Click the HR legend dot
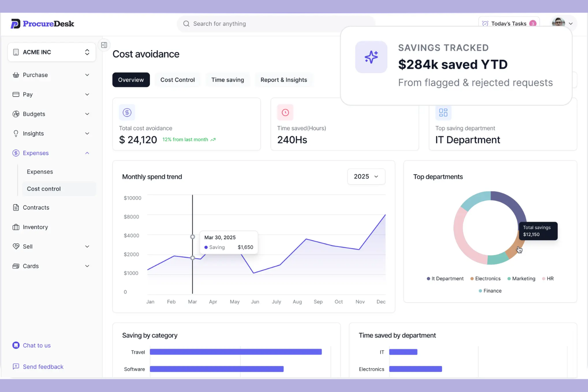 click(x=544, y=279)
